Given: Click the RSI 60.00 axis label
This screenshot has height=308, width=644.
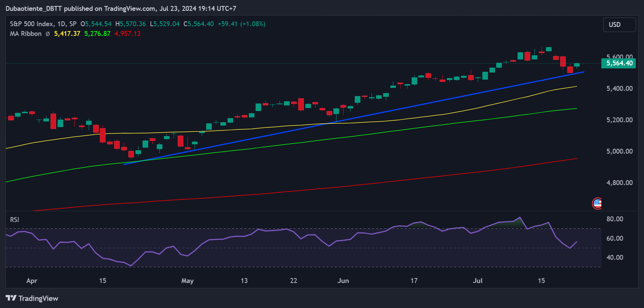Looking at the screenshot, I should coord(615,238).
